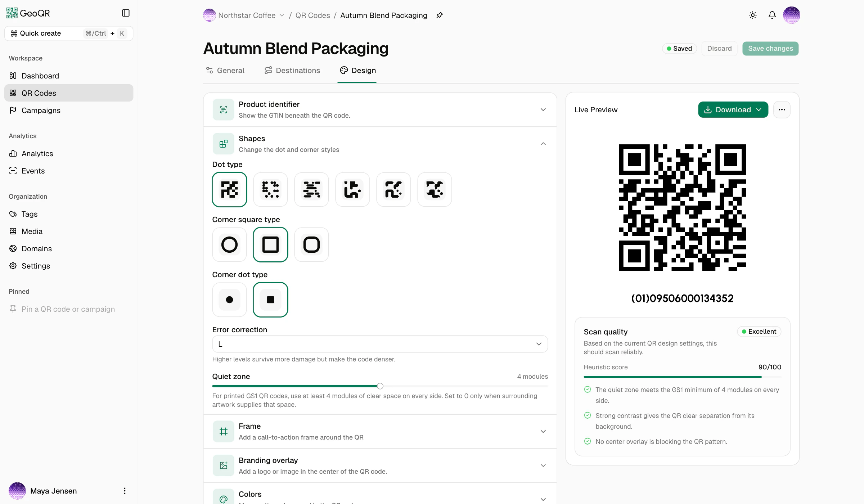The height and width of the screenshot is (504, 864).
Task: Open QR Codes in the sidebar
Action: tap(69, 93)
